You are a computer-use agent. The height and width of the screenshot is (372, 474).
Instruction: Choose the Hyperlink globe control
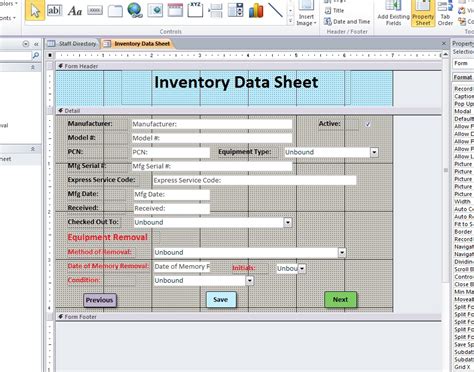pyautogui.click(x=135, y=10)
